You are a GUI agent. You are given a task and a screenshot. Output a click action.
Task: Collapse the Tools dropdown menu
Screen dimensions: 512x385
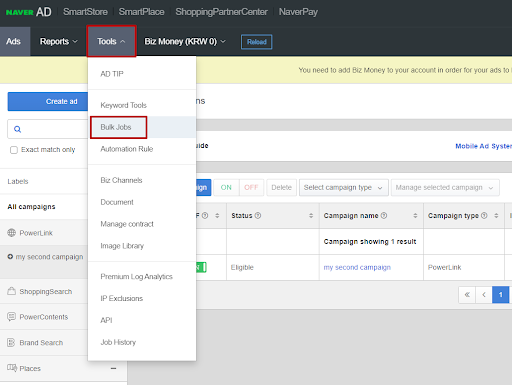111,41
